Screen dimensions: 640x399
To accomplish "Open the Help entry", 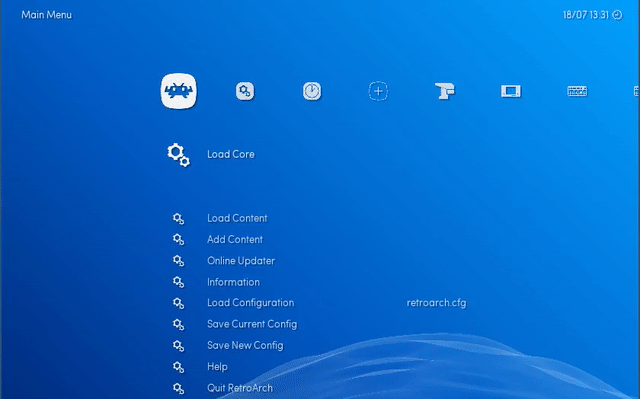I will 217,367.
